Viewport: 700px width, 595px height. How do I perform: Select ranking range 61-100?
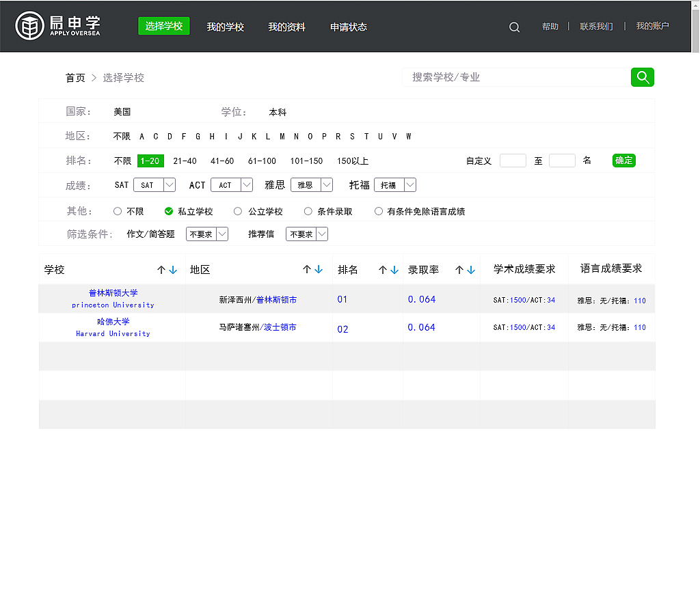tap(262, 161)
